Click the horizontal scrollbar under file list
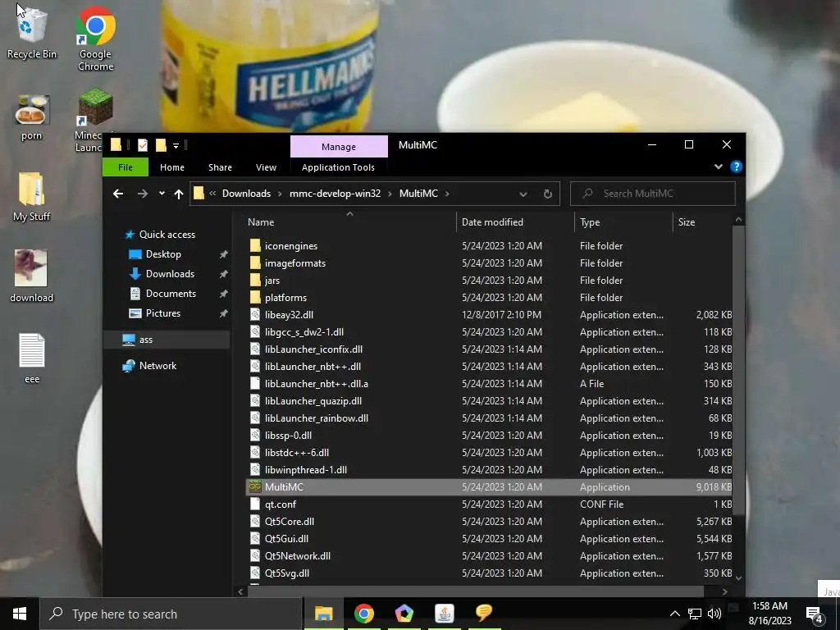 point(475,591)
